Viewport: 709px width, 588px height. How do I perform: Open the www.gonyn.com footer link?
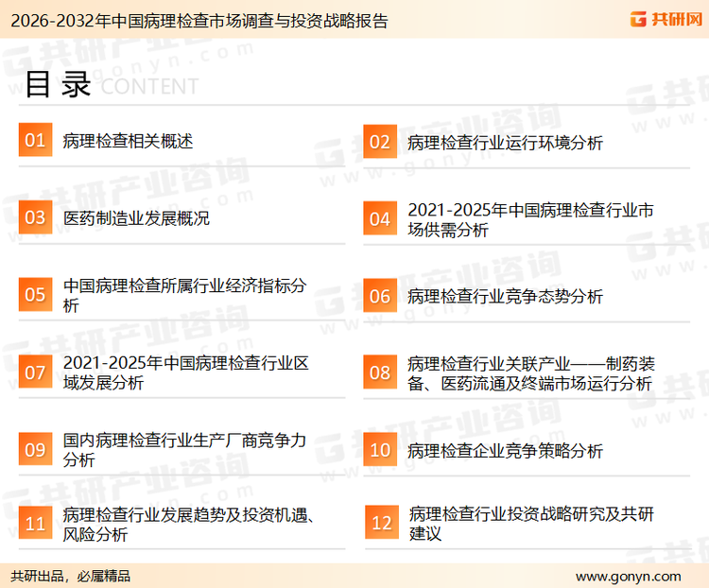coord(628,577)
